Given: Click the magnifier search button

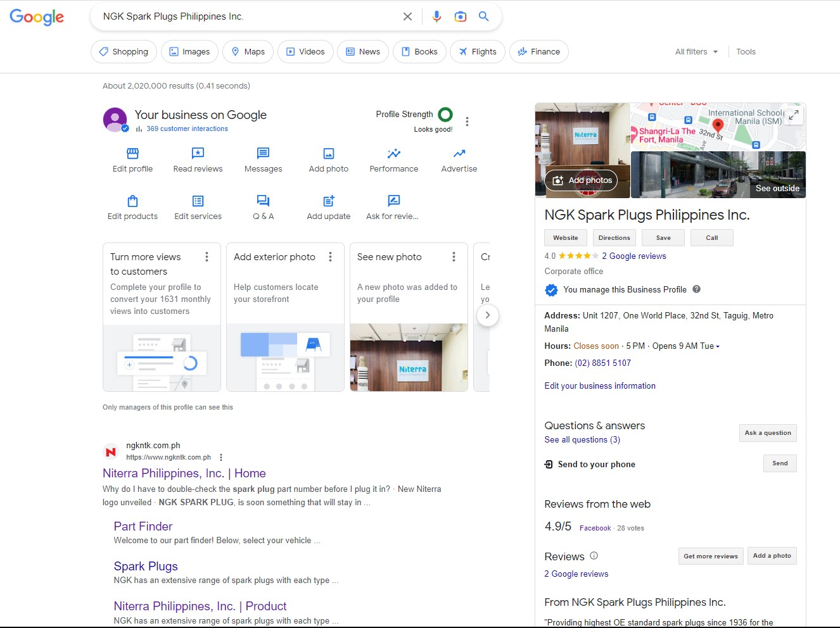Looking at the screenshot, I should [x=484, y=16].
